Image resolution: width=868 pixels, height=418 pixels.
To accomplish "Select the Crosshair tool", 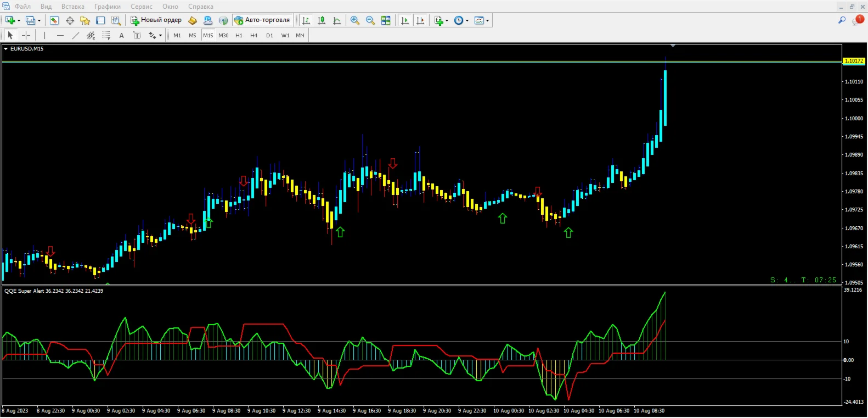I will [26, 35].
